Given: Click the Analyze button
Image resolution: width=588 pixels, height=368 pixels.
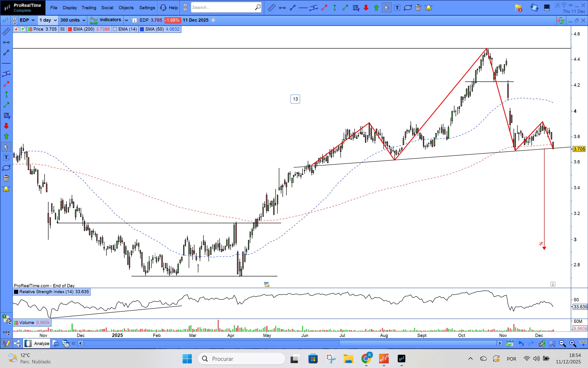Looking at the screenshot, I should coord(42,343).
